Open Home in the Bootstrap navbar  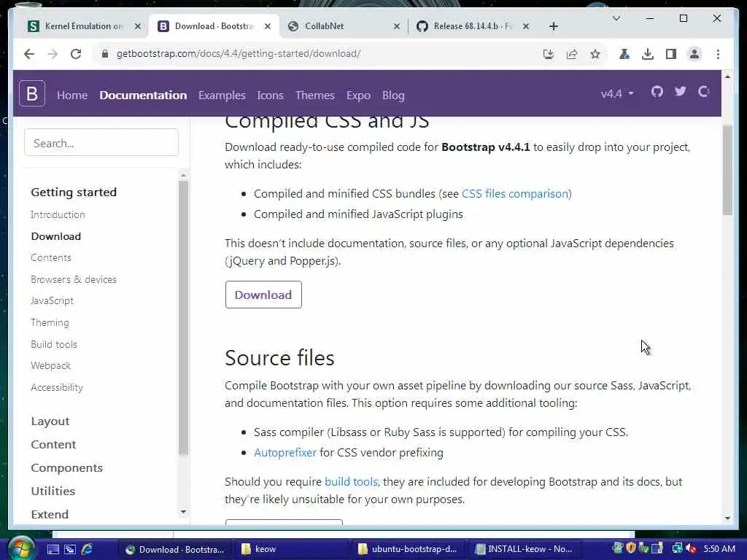72,96
